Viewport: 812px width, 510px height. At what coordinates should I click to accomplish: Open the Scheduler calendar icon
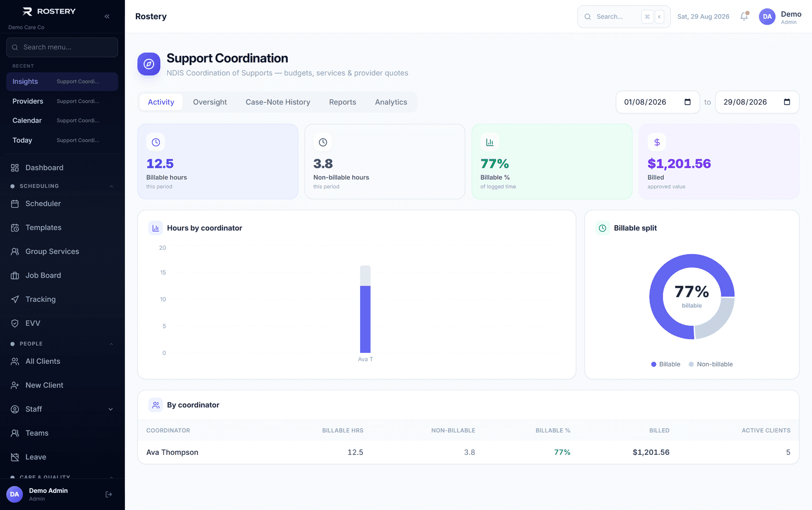click(15, 203)
